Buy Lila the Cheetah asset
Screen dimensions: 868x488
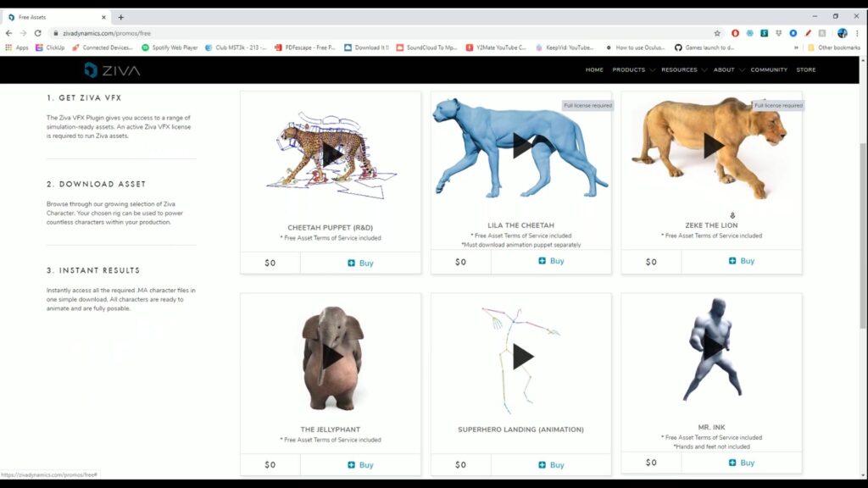point(551,261)
